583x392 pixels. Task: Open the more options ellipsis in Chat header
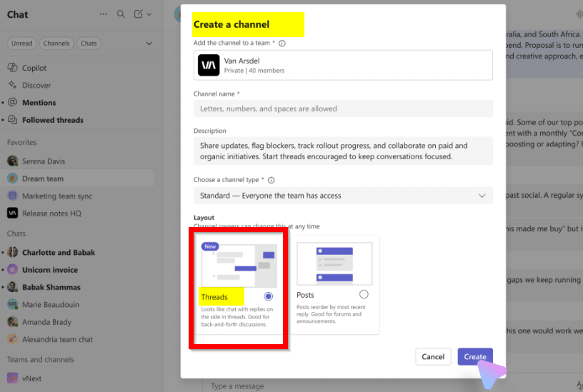[104, 14]
